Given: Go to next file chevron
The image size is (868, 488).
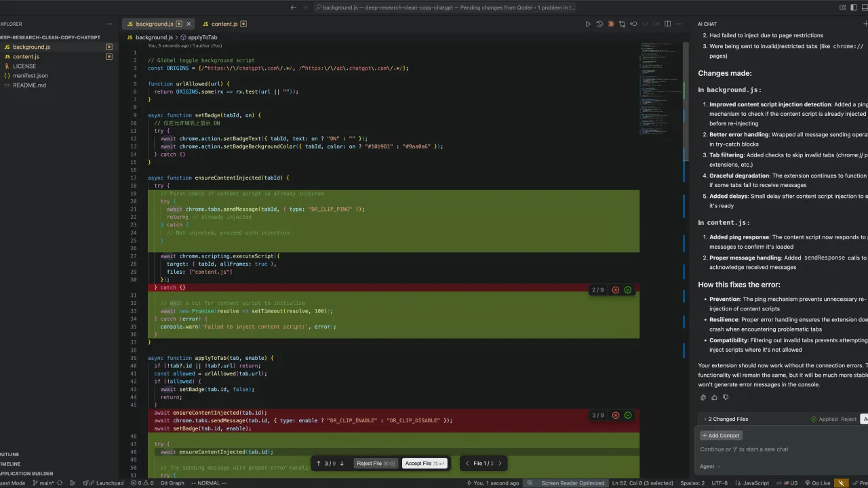Looking at the screenshot, I should (x=500, y=464).
